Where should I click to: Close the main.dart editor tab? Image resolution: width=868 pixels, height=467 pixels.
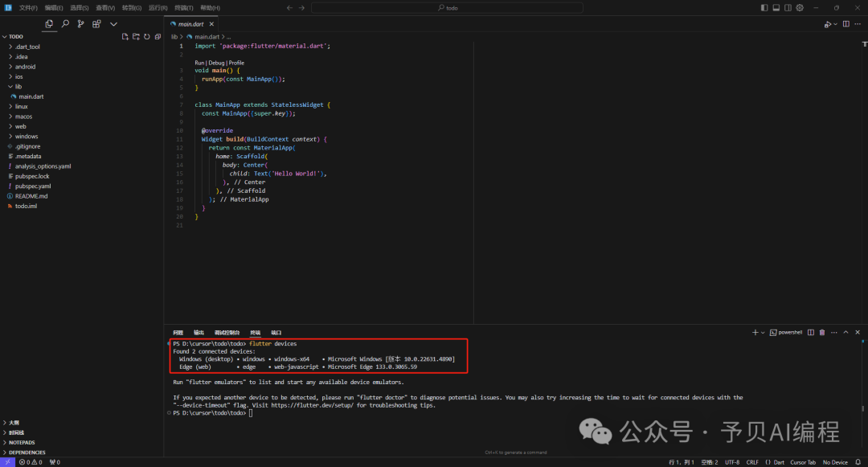[211, 24]
